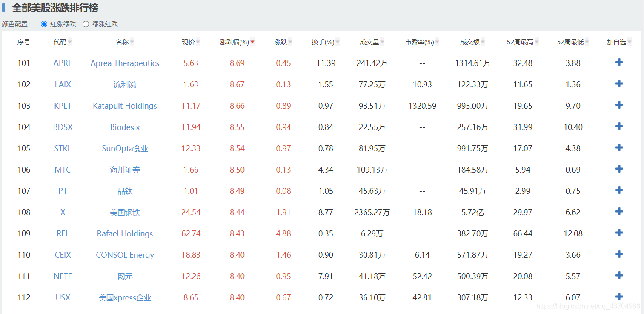
Task: Go to the 流利说 stock page
Action: coord(125,84)
